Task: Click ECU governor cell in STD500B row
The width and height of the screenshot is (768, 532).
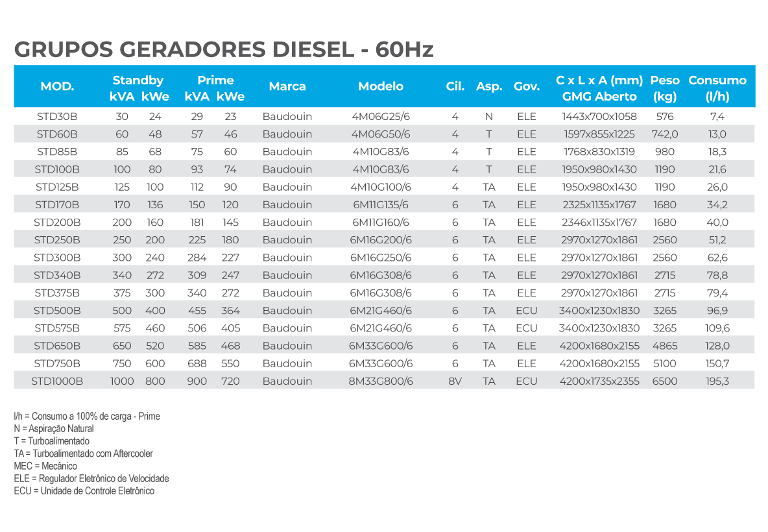Action: coord(527,311)
